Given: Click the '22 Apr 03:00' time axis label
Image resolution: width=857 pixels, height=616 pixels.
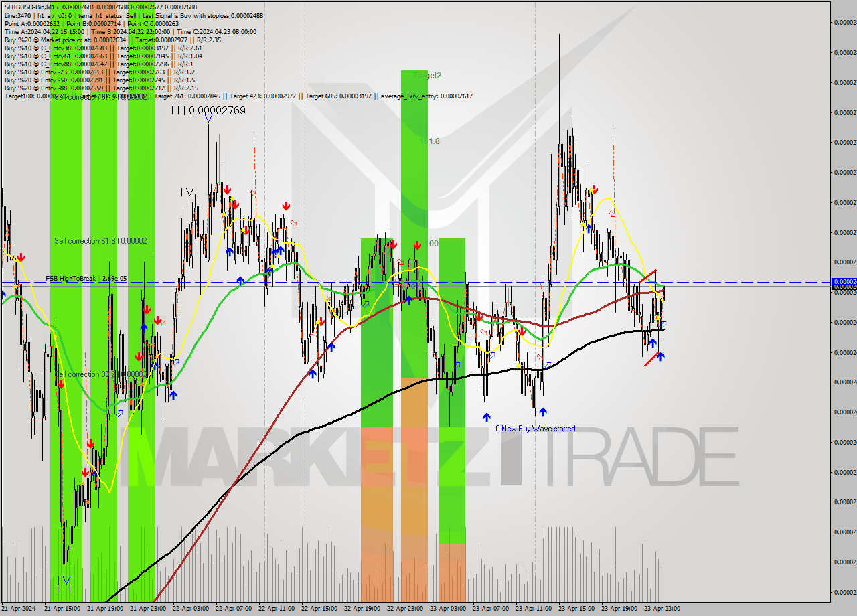Looking at the screenshot, I should (x=191, y=609).
